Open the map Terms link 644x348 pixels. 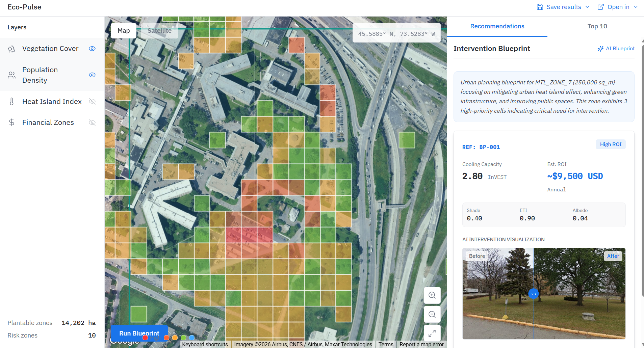[386, 344]
